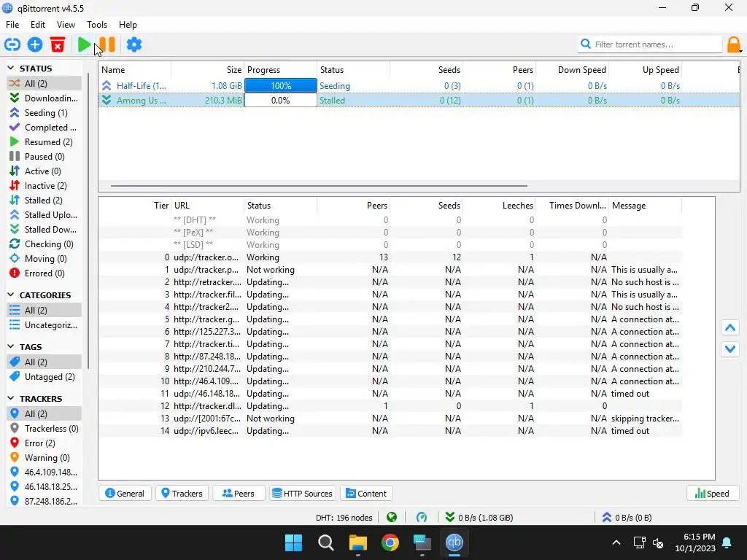747x560 pixels.
Task: Click the torrent list horizontal scrollbar
Action: (x=319, y=186)
